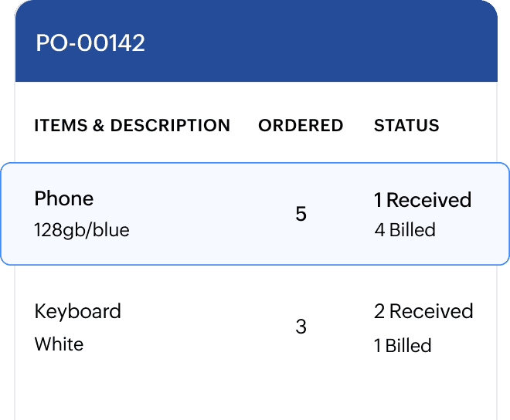The image size is (510, 420).
Task: Open the Phone item name
Action: [x=64, y=198]
